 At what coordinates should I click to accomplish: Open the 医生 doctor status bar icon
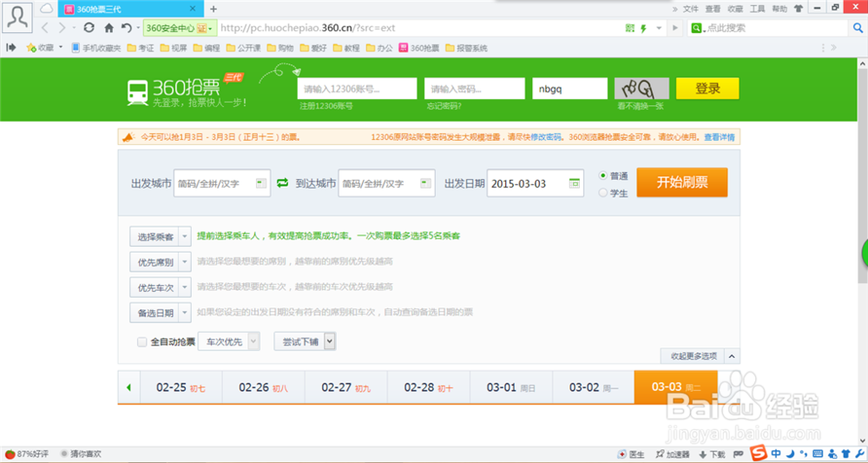(631, 454)
